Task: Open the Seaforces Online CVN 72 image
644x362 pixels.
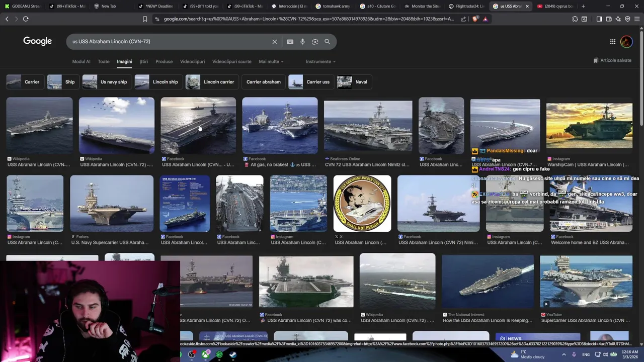Action: pos(368,126)
